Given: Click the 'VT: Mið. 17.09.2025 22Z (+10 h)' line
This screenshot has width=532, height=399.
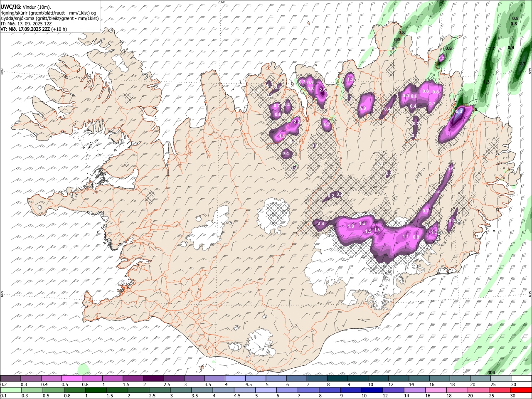Looking at the screenshot, I should (x=34, y=29).
